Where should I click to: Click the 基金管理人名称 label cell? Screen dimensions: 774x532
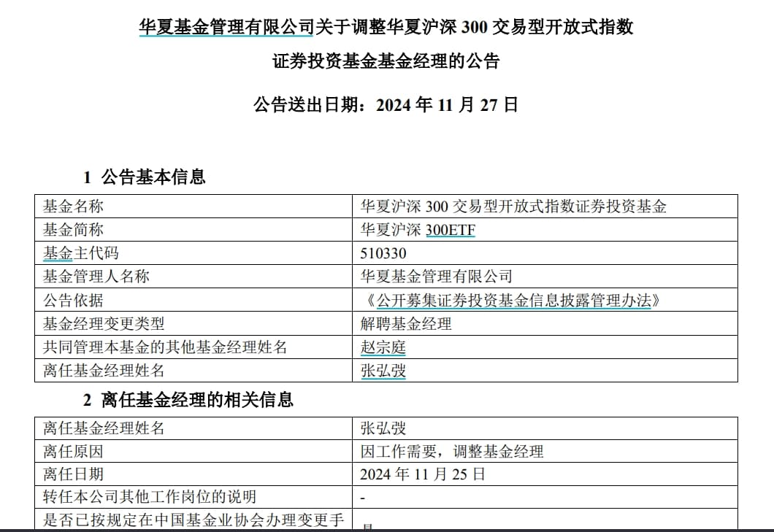96,277
